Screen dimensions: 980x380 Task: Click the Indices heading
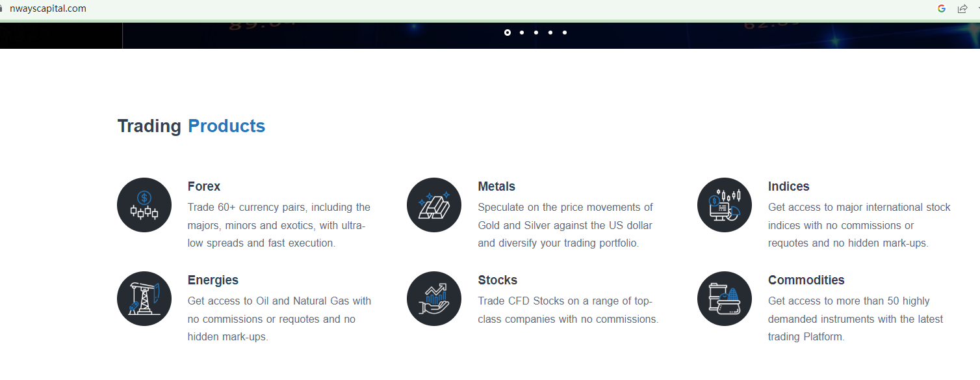click(788, 187)
